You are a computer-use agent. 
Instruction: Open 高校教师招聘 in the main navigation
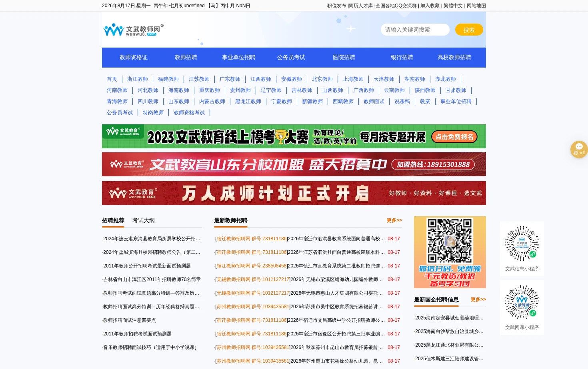[x=454, y=57]
